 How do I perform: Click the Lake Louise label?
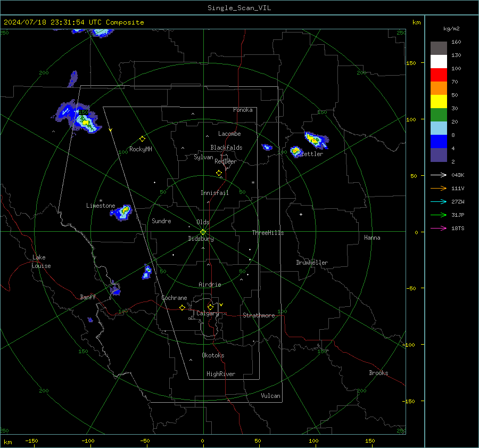[x=41, y=262]
